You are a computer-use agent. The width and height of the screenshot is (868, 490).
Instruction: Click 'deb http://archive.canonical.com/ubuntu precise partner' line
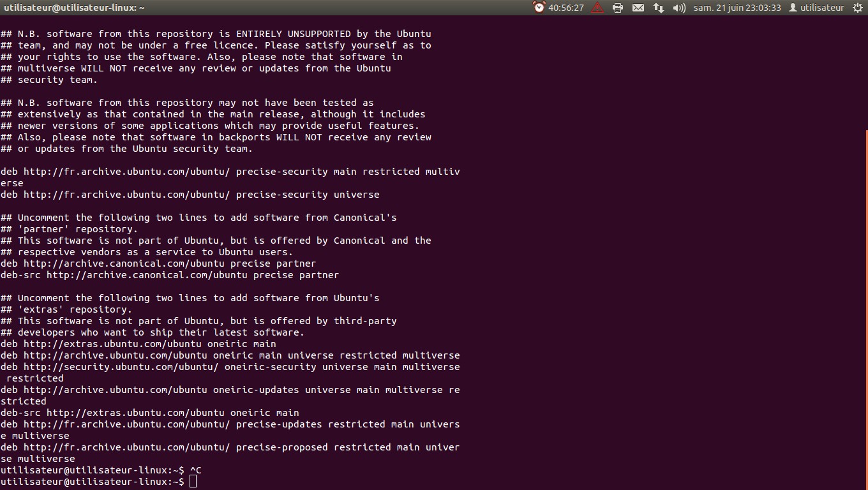(x=158, y=264)
